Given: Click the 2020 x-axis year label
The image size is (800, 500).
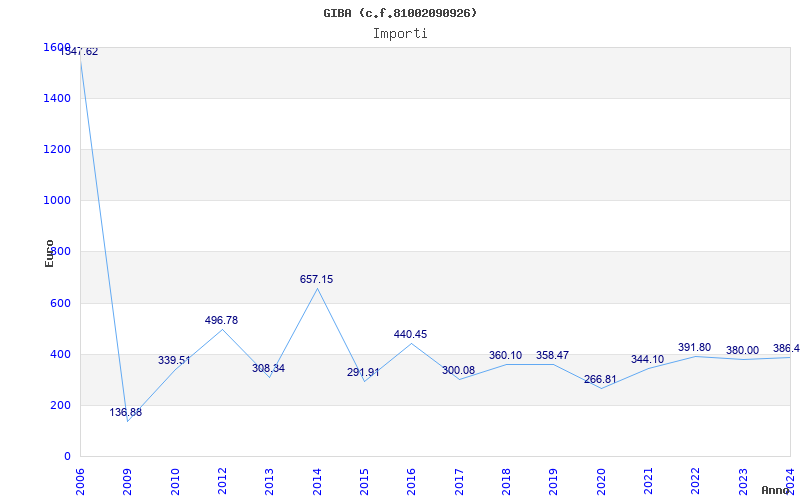Looking at the screenshot, I should pyautogui.click(x=601, y=481).
